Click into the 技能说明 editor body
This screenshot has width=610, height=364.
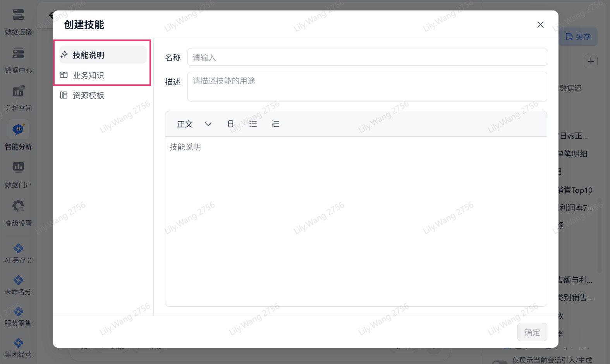356,221
